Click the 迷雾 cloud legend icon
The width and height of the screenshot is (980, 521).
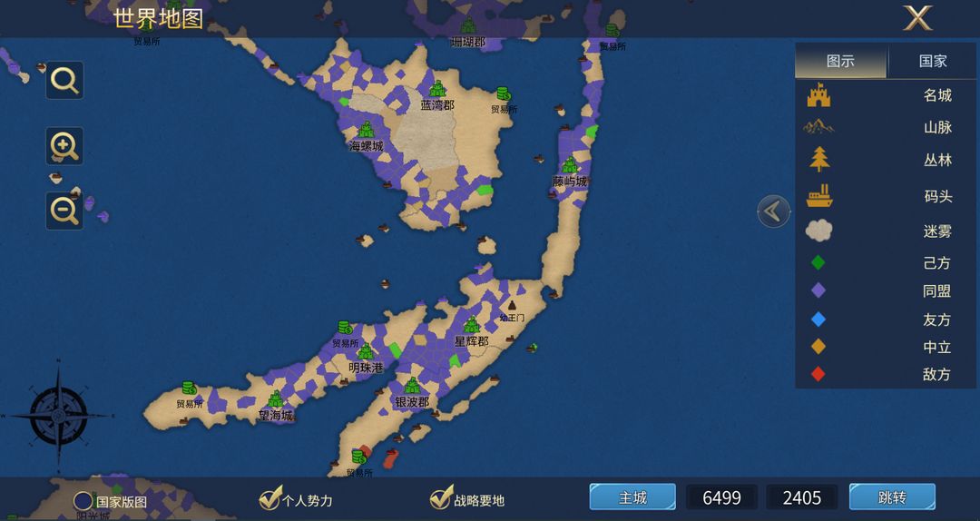point(818,231)
